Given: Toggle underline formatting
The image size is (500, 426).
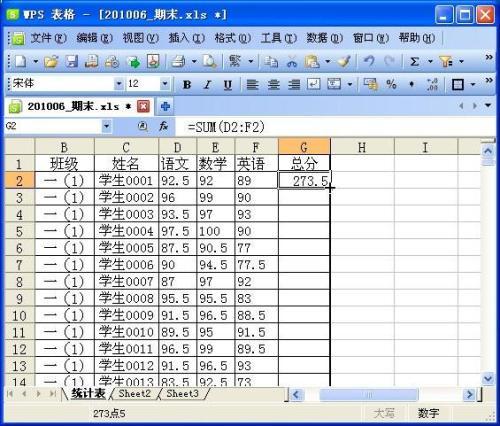Looking at the screenshot, I should 228,85.
